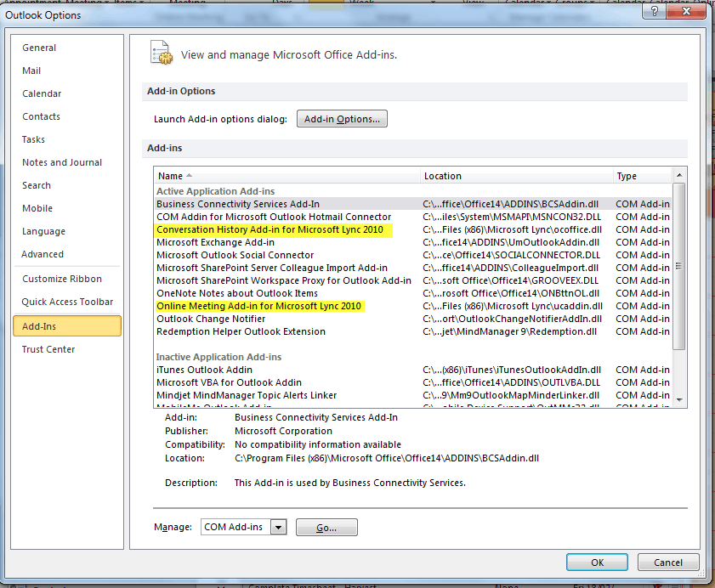Click the Inactive Application Add-ins group heading

point(218,358)
